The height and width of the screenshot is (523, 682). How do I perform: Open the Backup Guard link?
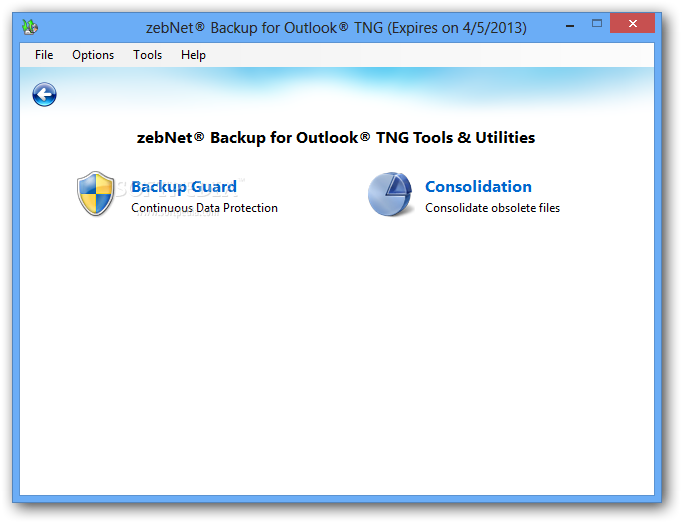tap(184, 187)
